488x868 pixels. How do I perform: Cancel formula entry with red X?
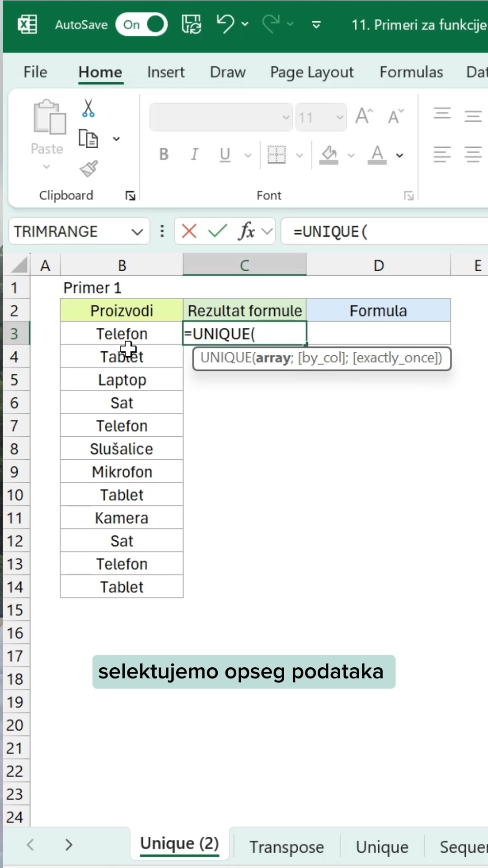[x=189, y=231]
